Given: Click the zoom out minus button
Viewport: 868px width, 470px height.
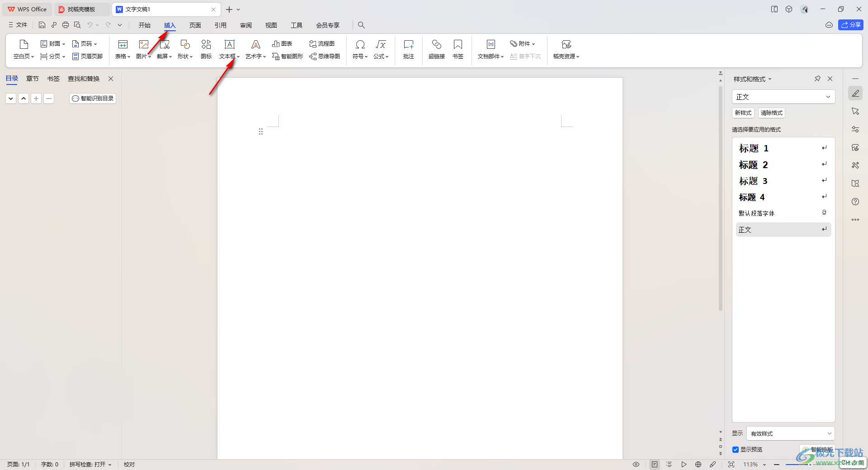Looking at the screenshot, I should (777, 465).
